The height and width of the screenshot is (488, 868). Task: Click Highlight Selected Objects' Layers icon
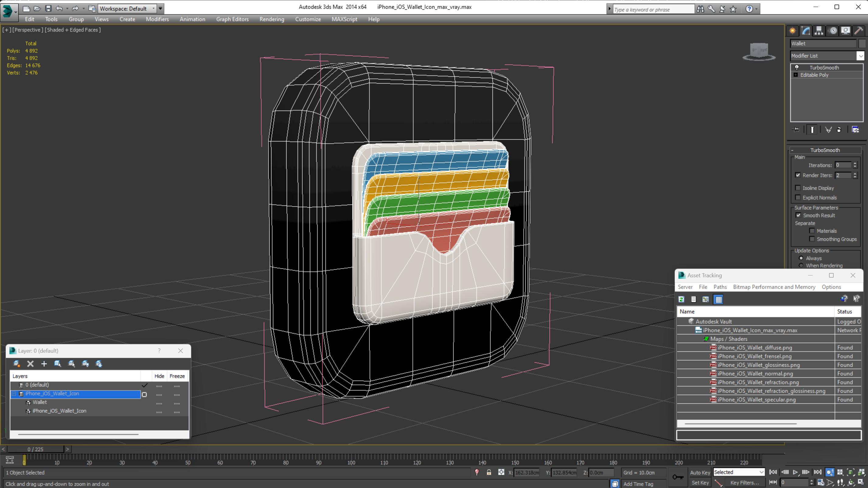coord(71,364)
